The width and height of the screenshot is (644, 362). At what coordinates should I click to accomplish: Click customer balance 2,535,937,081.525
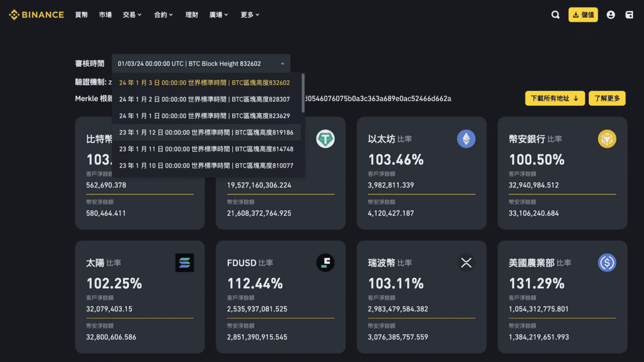257,309
